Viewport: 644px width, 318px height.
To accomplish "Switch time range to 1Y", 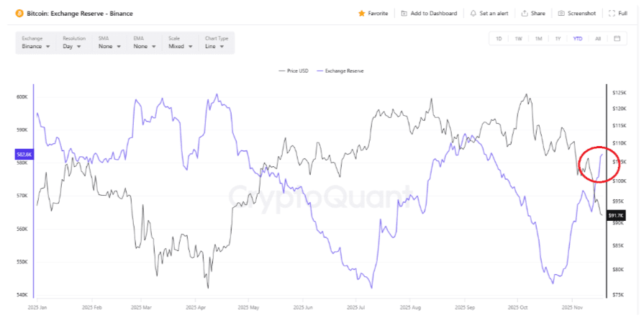I will pos(558,38).
